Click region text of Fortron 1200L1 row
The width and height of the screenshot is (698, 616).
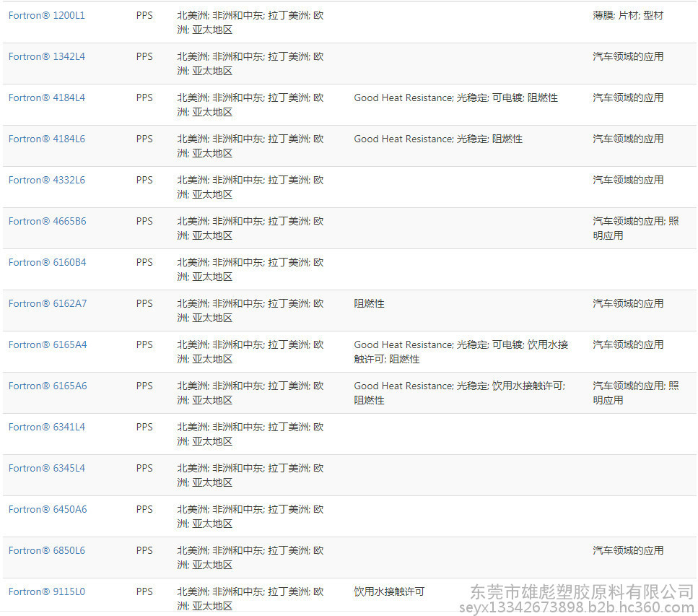(250, 22)
